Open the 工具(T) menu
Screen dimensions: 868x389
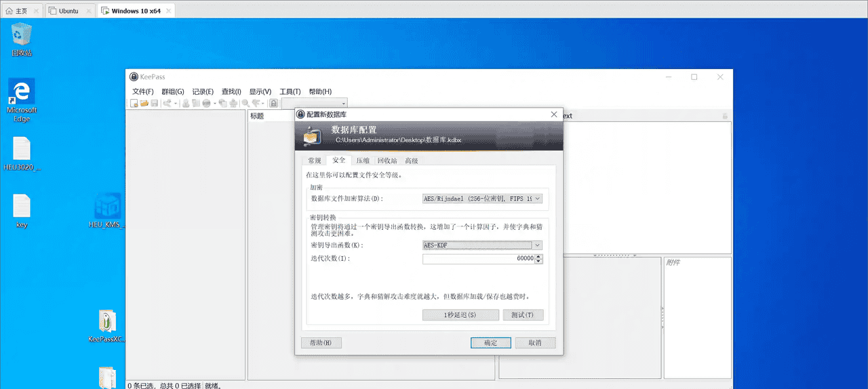290,91
